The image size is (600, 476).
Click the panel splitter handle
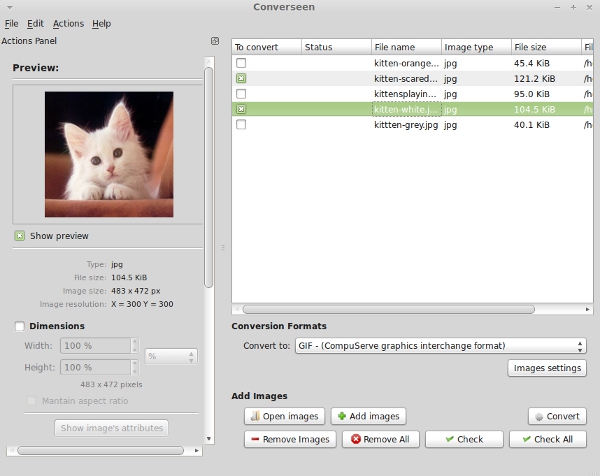click(x=223, y=247)
